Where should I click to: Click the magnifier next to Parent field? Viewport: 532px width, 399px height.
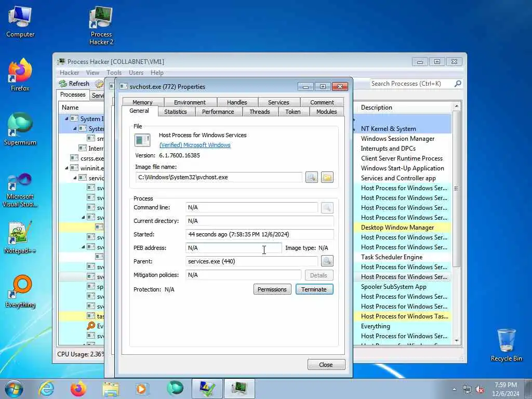coord(327,261)
